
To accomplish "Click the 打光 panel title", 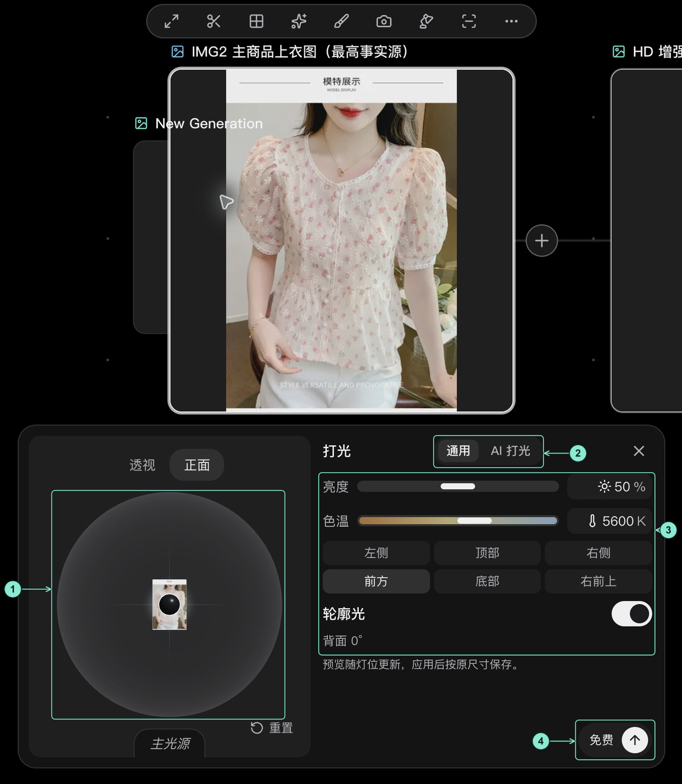I will coord(336,451).
